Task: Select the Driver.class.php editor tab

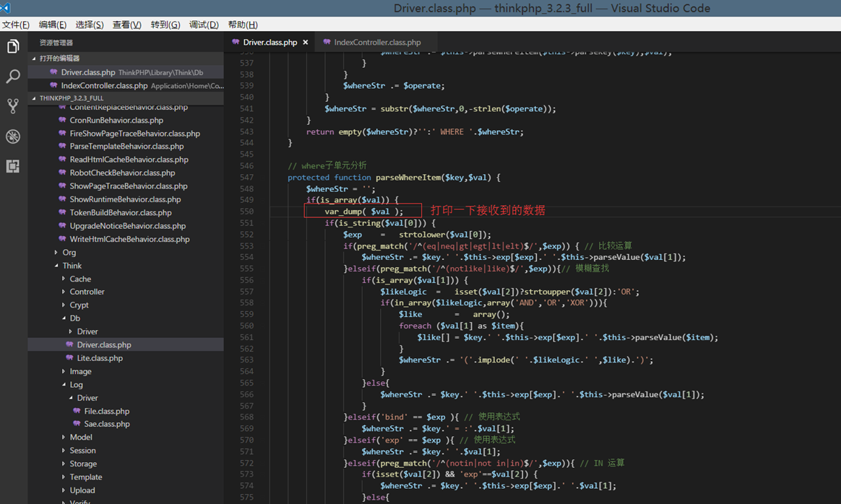Action: tap(269, 43)
